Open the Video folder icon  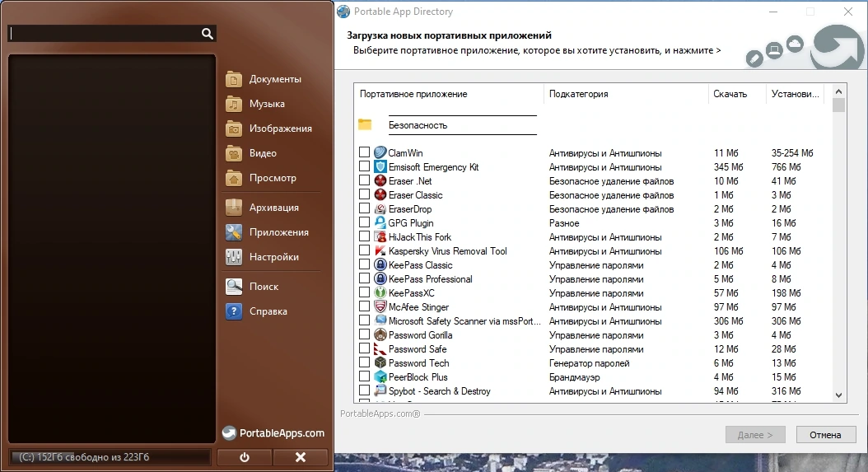click(234, 153)
